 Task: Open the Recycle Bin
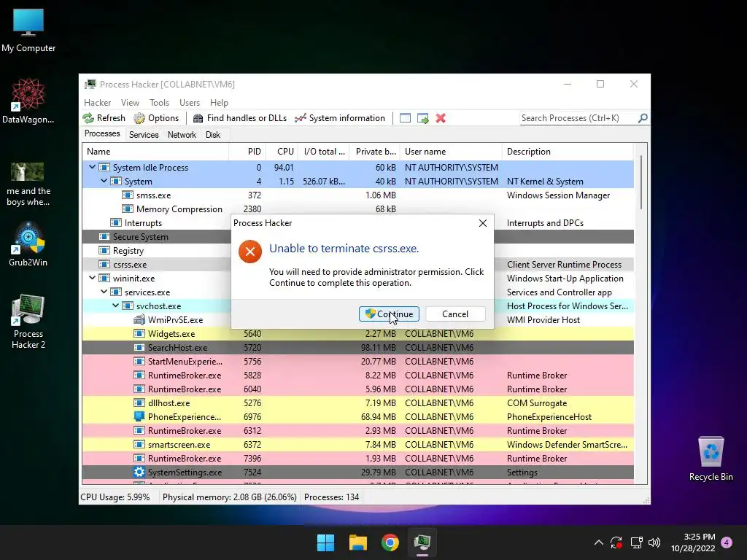711,458
